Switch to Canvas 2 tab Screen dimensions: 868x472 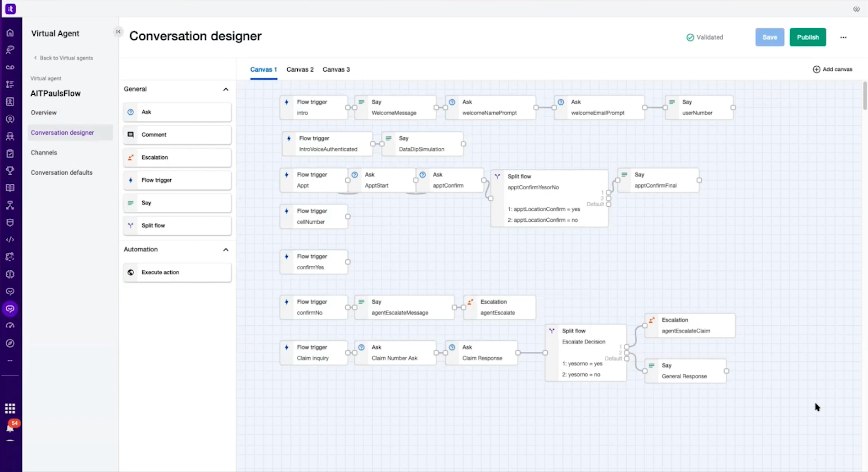point(300,69)
